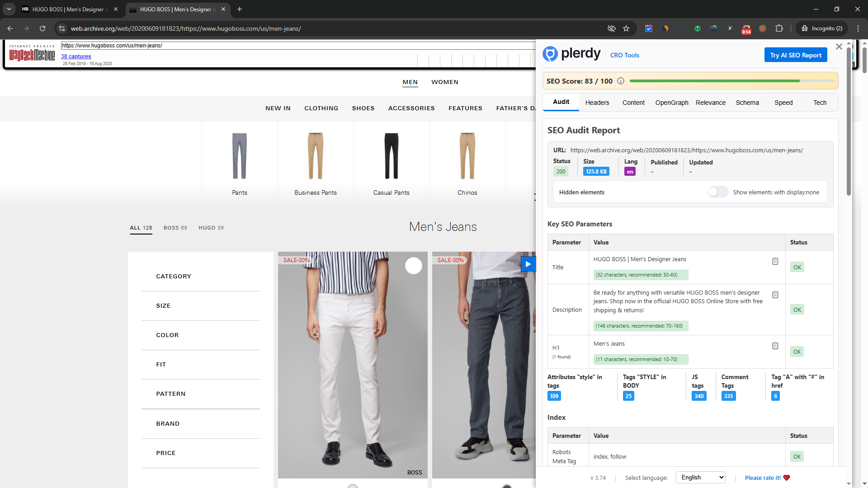This screenshot has width=868, height=488.
Task: Open the Select language dropdown
Action: pyautogui.click(x=700, y=477)
